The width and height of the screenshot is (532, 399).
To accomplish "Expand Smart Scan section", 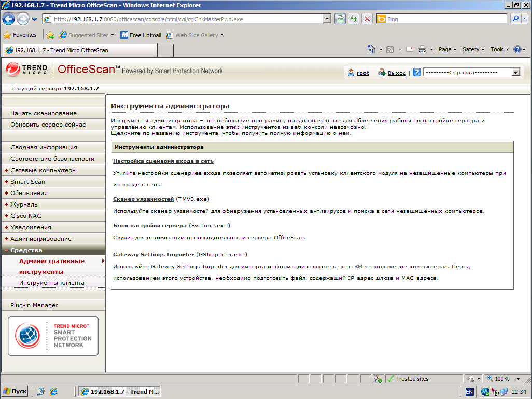I will coord(53,182).
